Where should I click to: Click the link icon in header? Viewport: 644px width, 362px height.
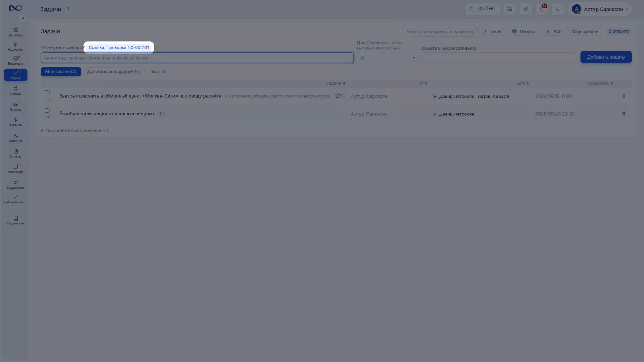(x=525, y=9)
